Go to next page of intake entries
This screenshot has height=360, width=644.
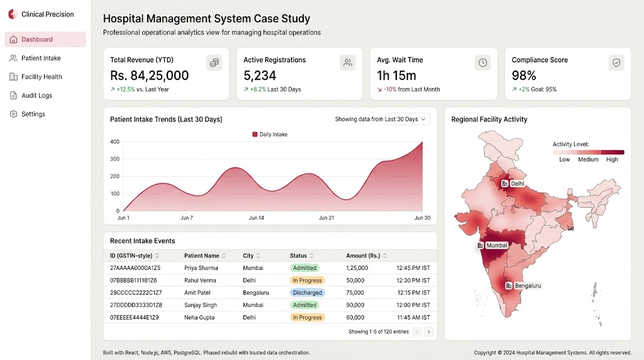click(x=428, y=332)
